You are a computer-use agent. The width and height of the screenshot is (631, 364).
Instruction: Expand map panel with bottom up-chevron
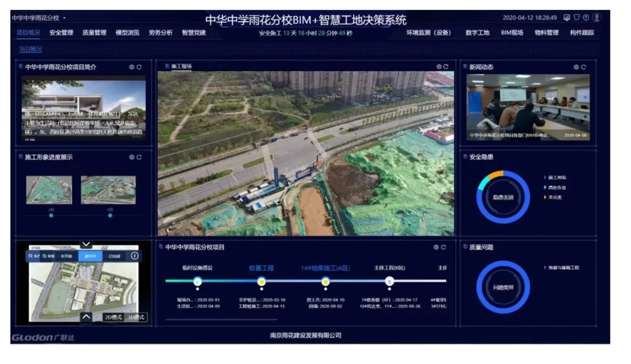point(86,317)
